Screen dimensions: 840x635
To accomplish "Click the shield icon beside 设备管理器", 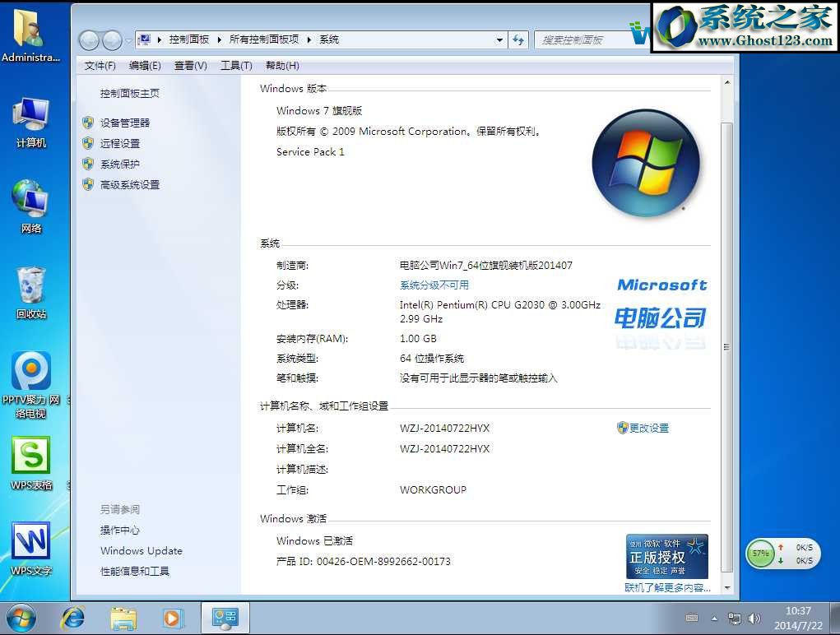I will click(x=88, y=123).
